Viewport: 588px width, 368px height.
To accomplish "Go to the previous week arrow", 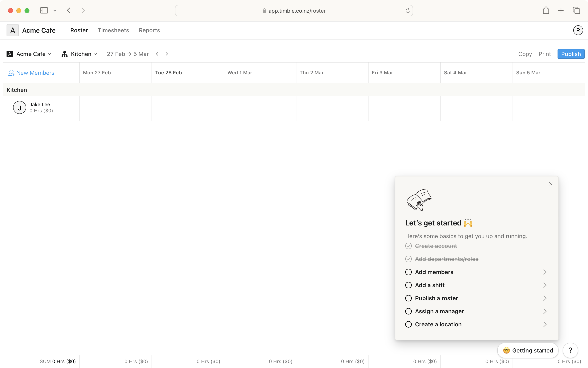I will [157, 54].
